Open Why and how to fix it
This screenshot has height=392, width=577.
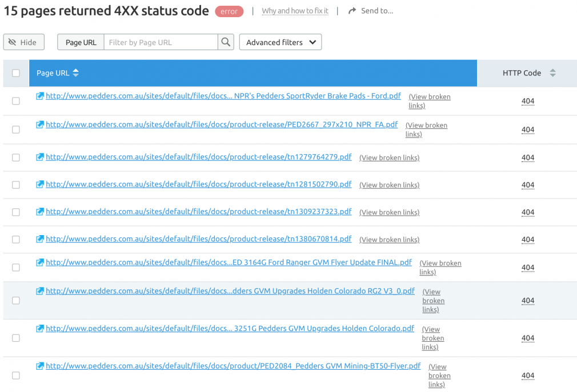pyautogui.click(x=295, y=11)
